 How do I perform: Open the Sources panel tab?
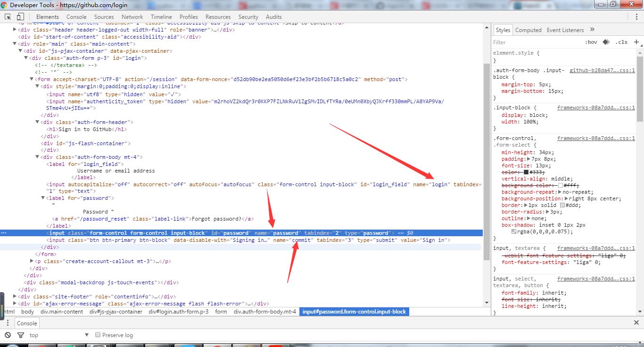[104, 17]
